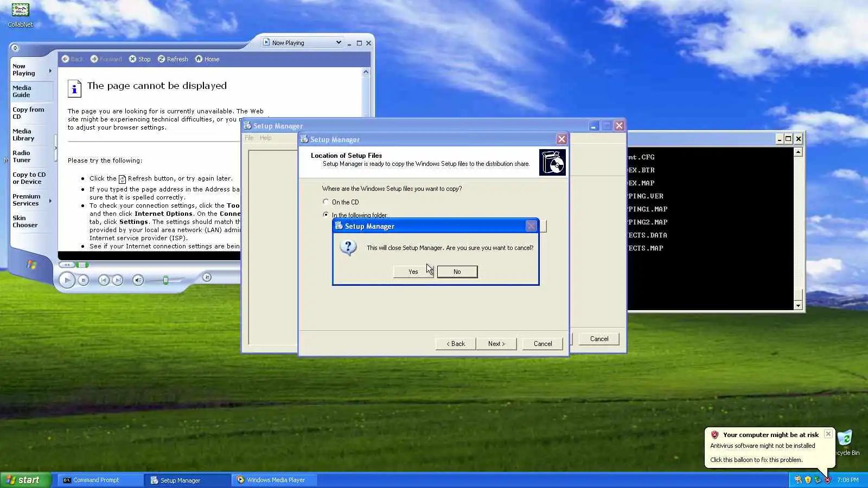
Task: Click the yellow Windows Update shield tray icon
Action: pyautogui.click(x=808, y=480)
